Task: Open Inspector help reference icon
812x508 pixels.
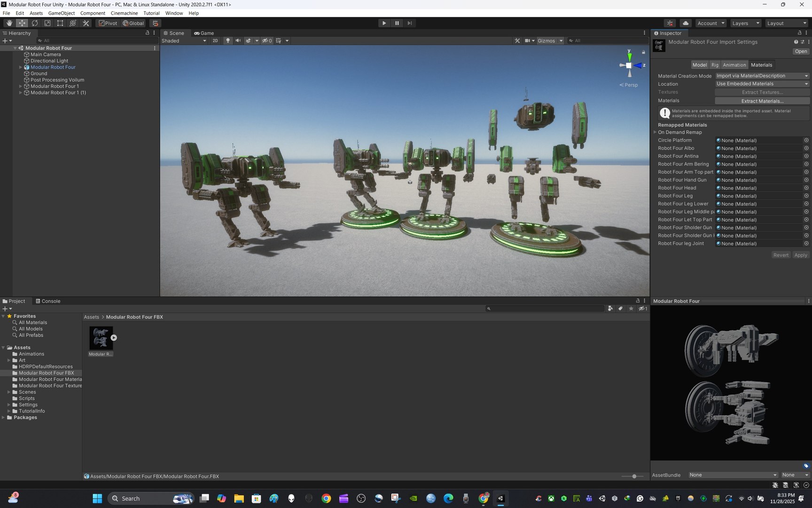Action: tap(796, 42)
